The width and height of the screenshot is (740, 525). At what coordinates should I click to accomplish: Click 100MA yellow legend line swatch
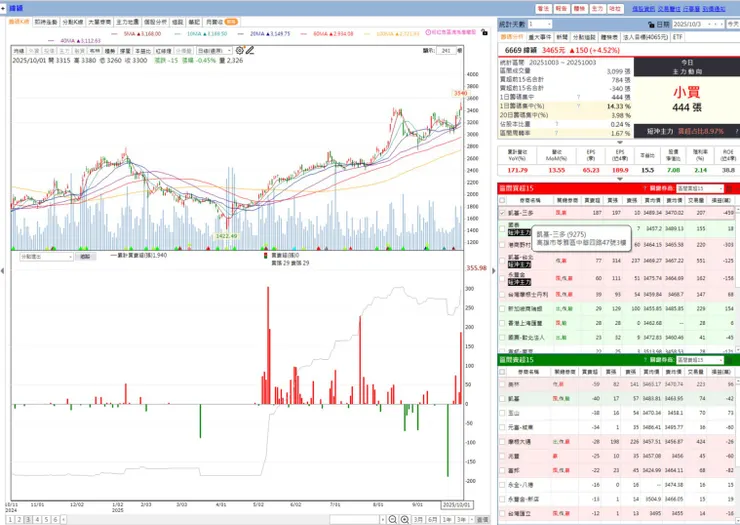pos(367,34)
